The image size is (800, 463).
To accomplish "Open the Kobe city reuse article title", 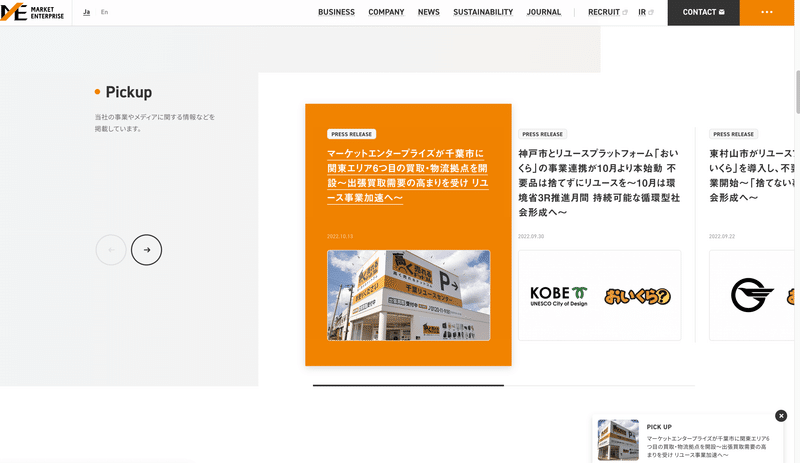I will point(599,183).
